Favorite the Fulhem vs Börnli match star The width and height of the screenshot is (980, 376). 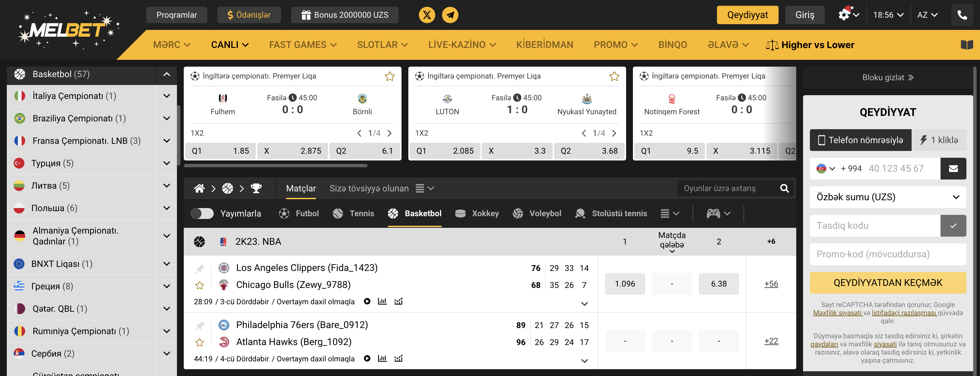pyautogui.click(x=390, y=76)
